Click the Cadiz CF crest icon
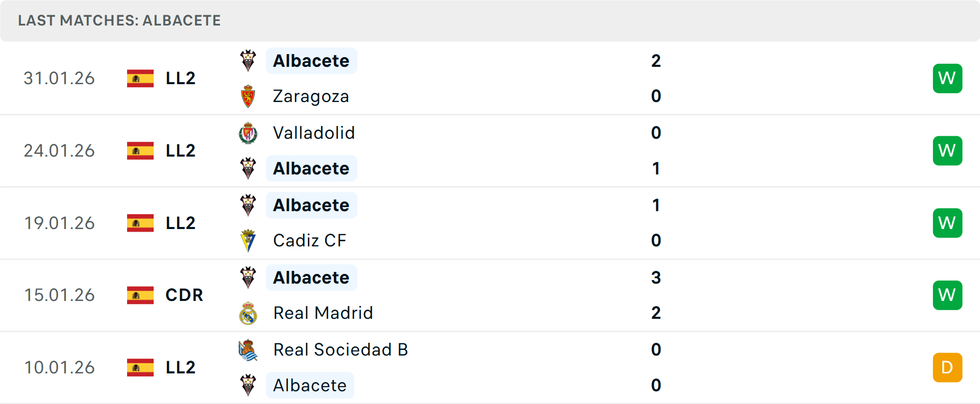The height and width of the screenshot is (404, 980). click(248, 240)
